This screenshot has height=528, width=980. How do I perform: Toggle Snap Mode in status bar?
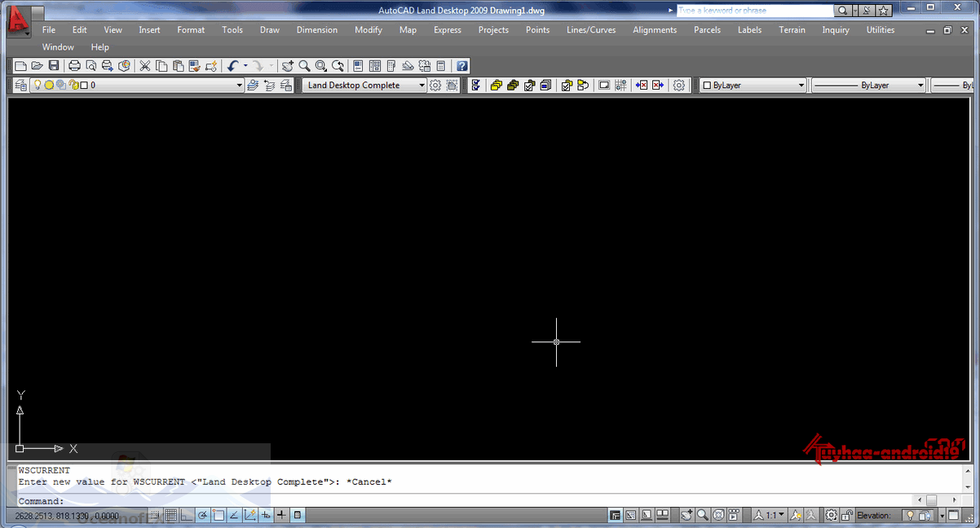coord(156,515)
